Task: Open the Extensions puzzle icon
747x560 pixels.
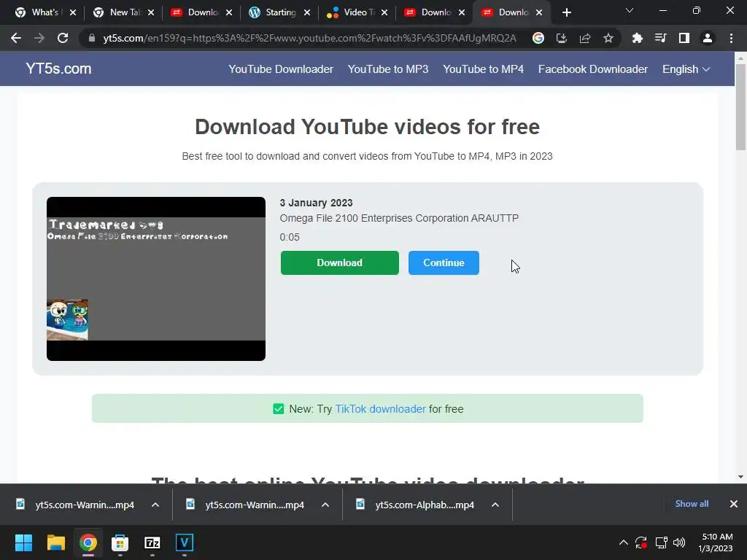Action: pyautogui.click(x=637, y=38)
